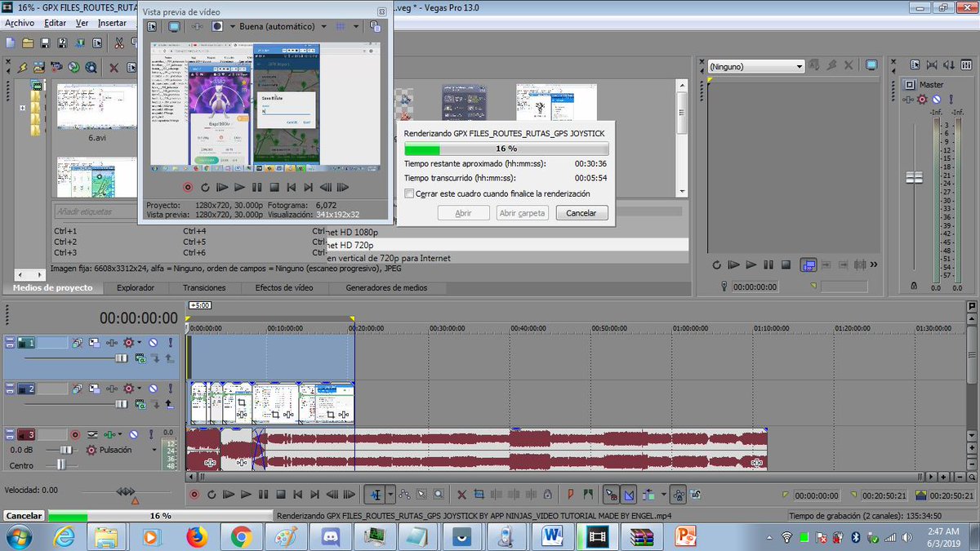Click the scissors Cut icon in the toolbar
The image size is (980, 551).
tap(119, 42)
